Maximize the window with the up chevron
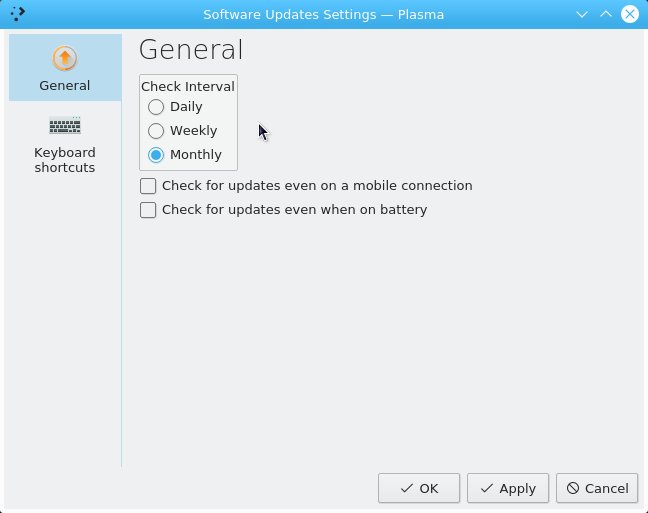The height and width of the screenshot is (513, 648). point(606,14)
